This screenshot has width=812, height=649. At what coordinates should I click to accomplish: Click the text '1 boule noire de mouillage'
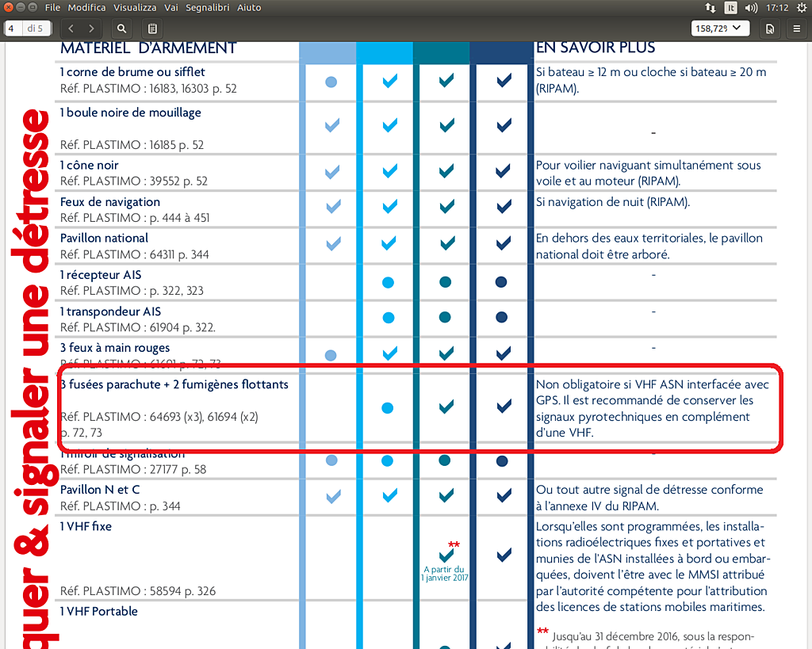tap(131, 113)
